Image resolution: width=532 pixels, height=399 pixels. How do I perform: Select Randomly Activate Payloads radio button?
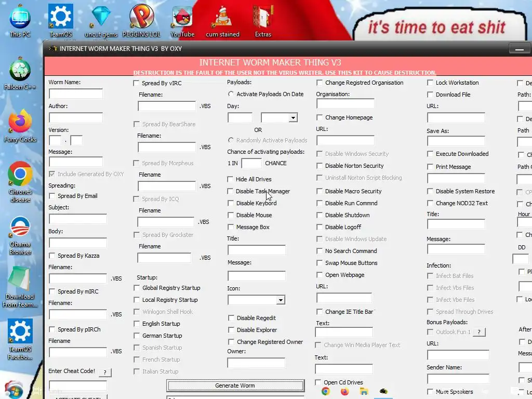coord(231,140)
